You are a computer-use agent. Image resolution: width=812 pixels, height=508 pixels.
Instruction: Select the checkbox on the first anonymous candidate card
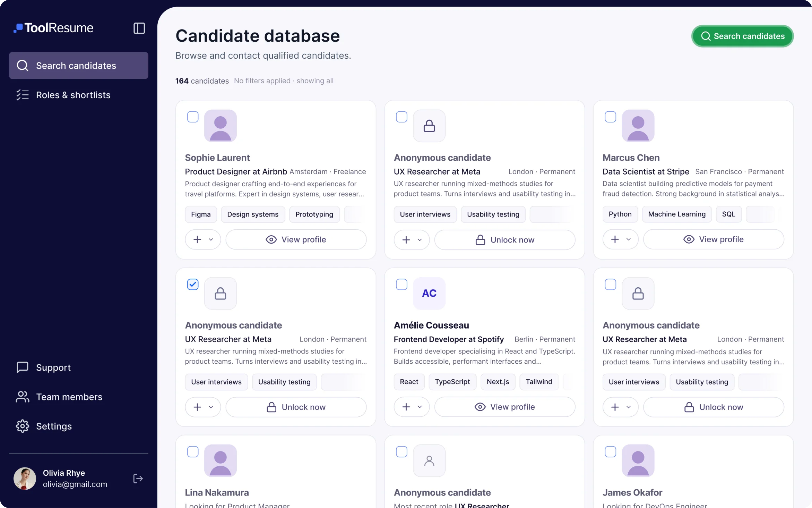click(401, 117)
